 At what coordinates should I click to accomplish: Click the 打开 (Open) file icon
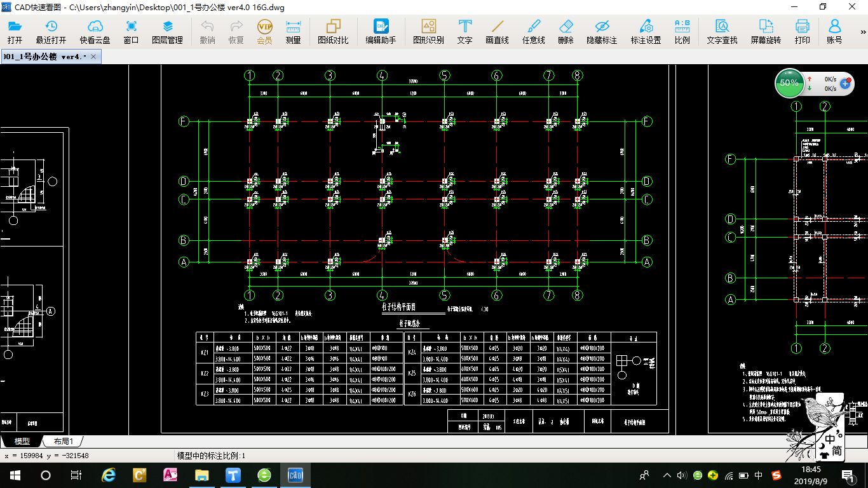point(15,31)
